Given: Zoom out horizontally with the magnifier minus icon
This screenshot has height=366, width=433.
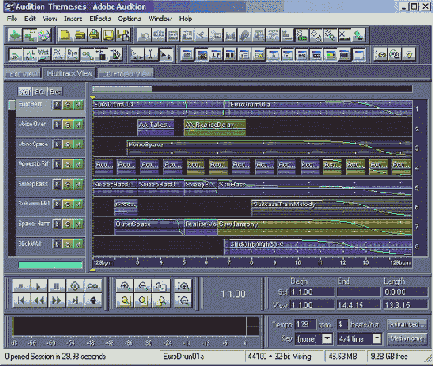Looking at the screenshot, I should click(143, 286).
